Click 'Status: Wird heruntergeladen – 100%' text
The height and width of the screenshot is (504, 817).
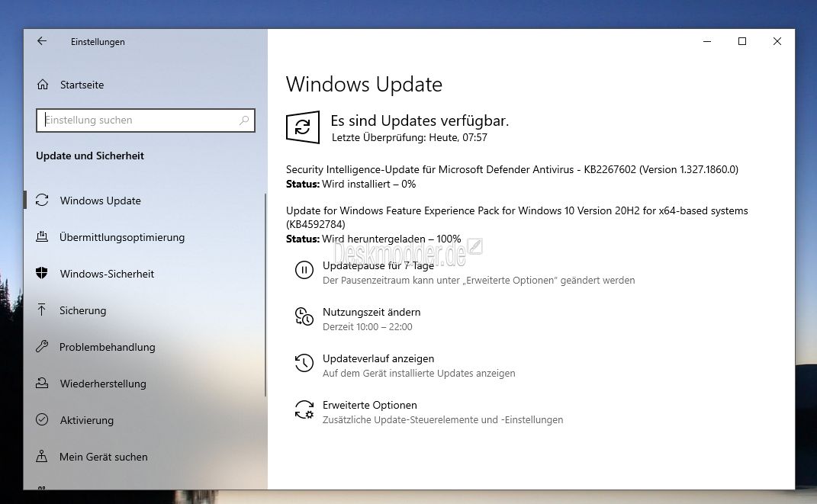pyautogui.click(x=374, y=239)
